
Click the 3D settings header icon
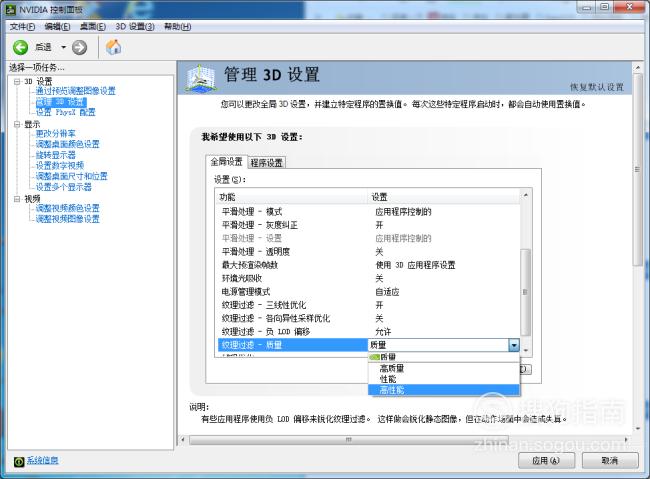201,78
